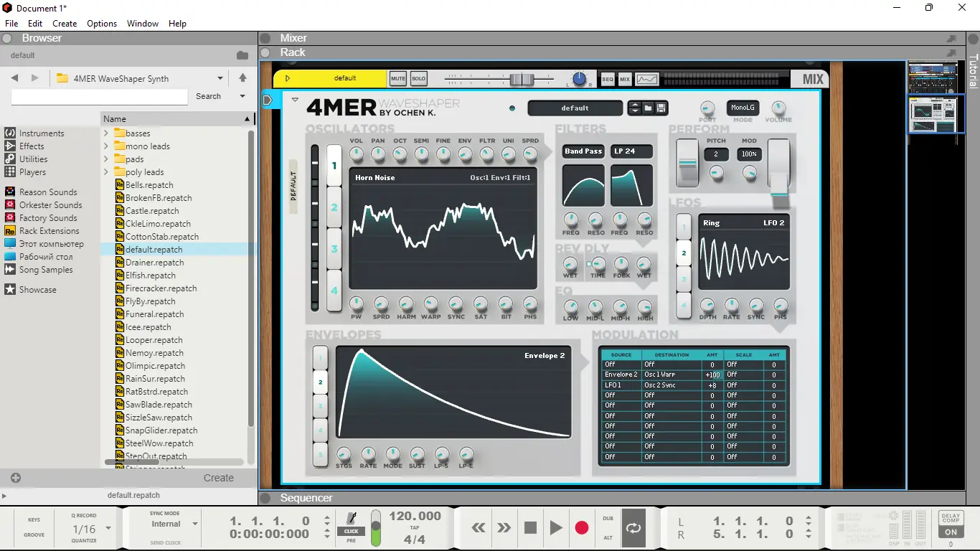The image size is (980, 551).
Task: Start playback with the Play button
Action: point(556,527)
